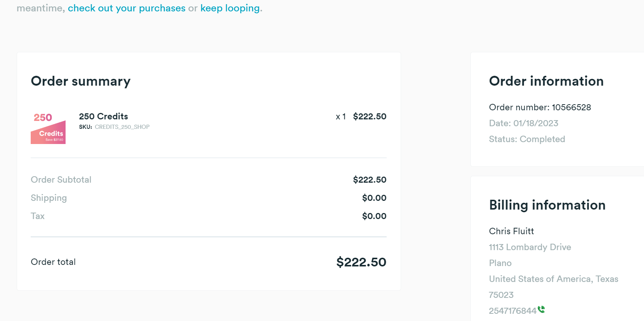644x321 pixels.
Task: Click the Billing information heading
Action: tap(547, 205)
